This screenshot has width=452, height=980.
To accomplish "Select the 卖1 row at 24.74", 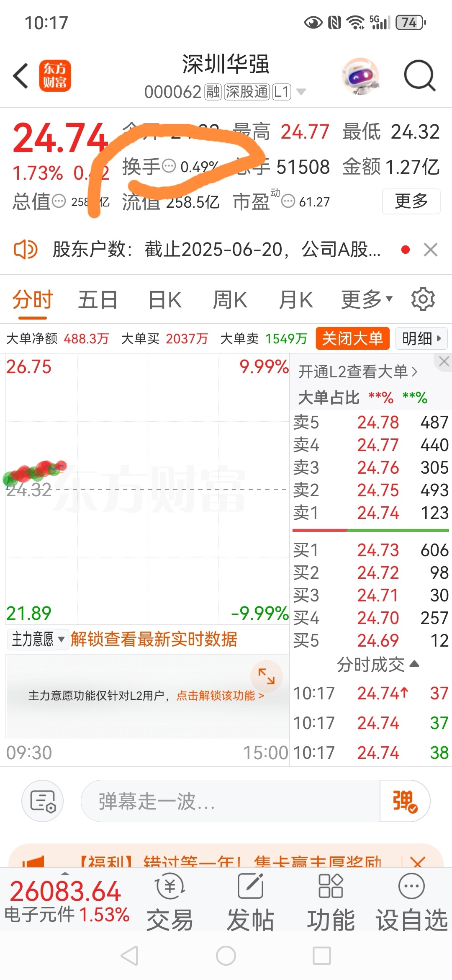I will [371, 513].
